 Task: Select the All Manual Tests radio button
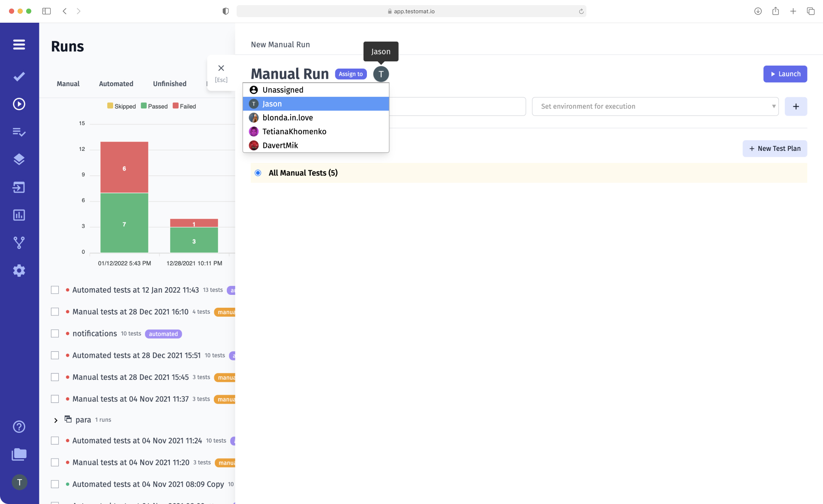pos(258,173)
